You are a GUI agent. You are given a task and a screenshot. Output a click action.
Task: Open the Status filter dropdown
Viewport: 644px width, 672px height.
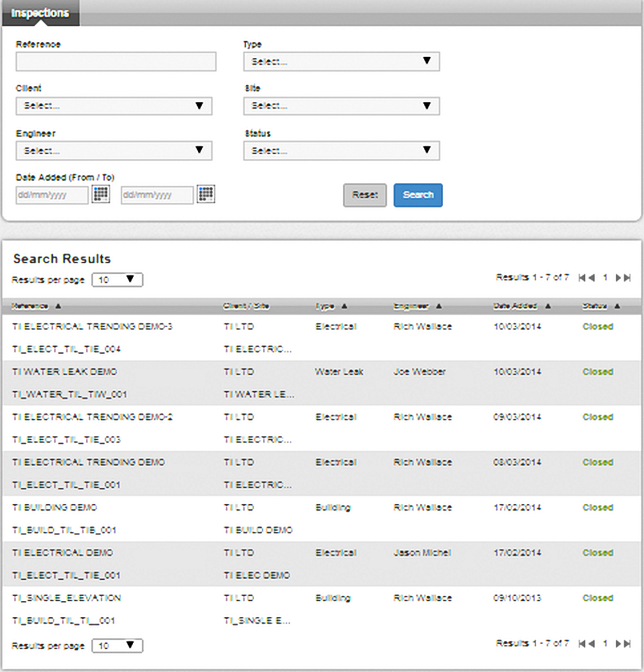(x=341, y=151)
